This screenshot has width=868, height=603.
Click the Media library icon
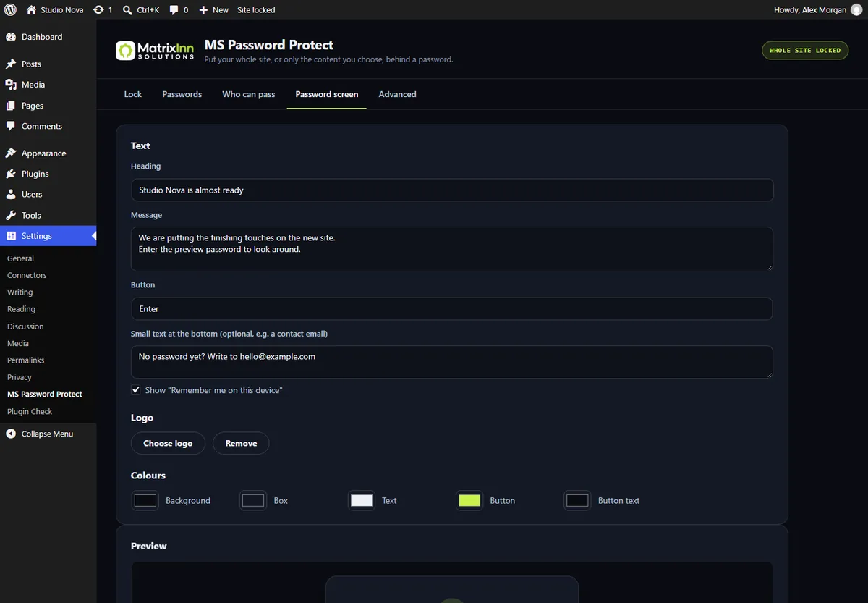coord(11,85)
